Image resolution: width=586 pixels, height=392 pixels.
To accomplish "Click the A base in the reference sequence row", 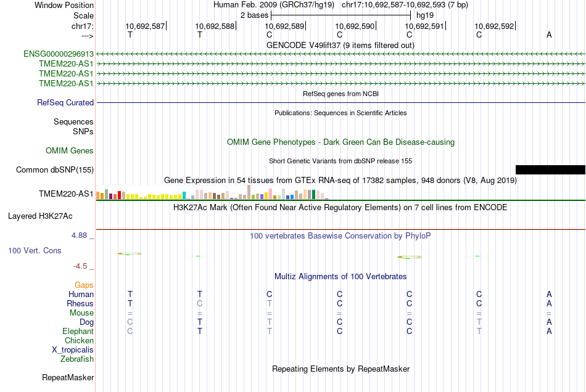I will [549, 35].
